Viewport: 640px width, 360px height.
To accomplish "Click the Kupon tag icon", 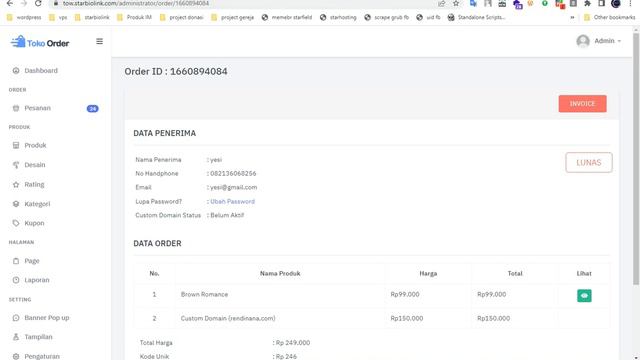I will 16,223.
